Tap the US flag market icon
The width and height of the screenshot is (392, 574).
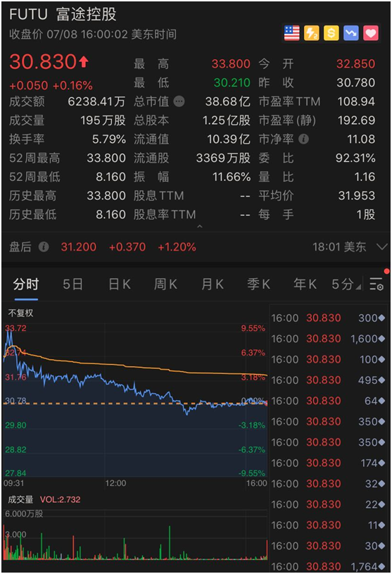pyautogui.click(x=292, y=33)
